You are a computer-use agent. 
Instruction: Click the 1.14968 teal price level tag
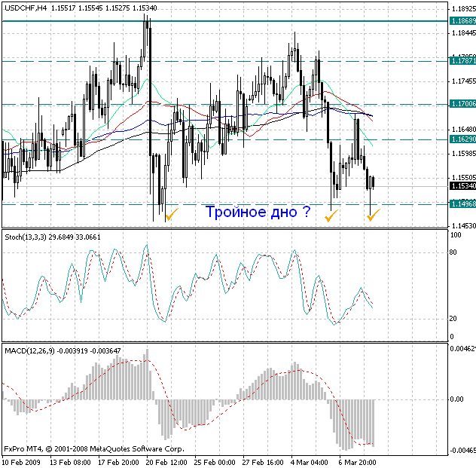coord(463,203)
